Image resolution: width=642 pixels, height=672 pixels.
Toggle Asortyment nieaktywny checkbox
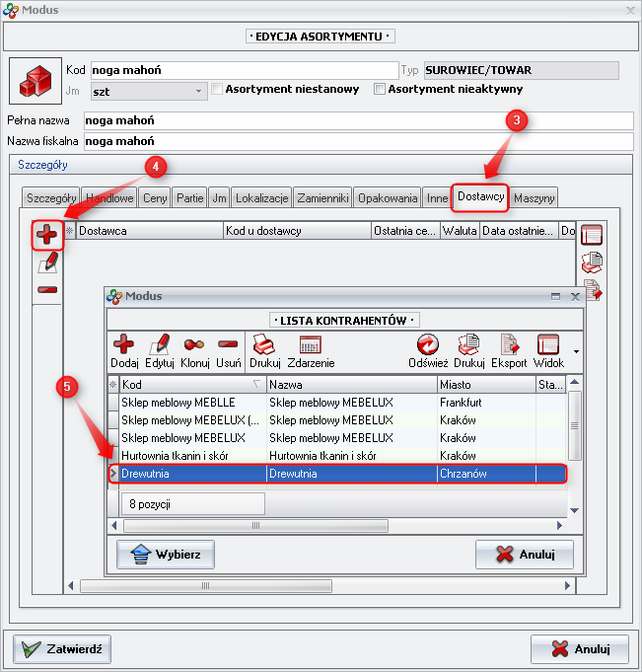(x=379, y=89)
